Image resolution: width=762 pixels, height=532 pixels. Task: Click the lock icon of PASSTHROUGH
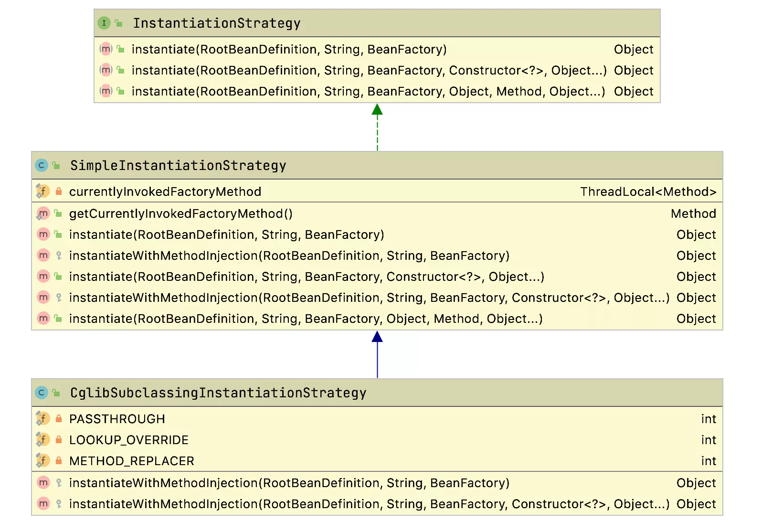coord(59,418)
